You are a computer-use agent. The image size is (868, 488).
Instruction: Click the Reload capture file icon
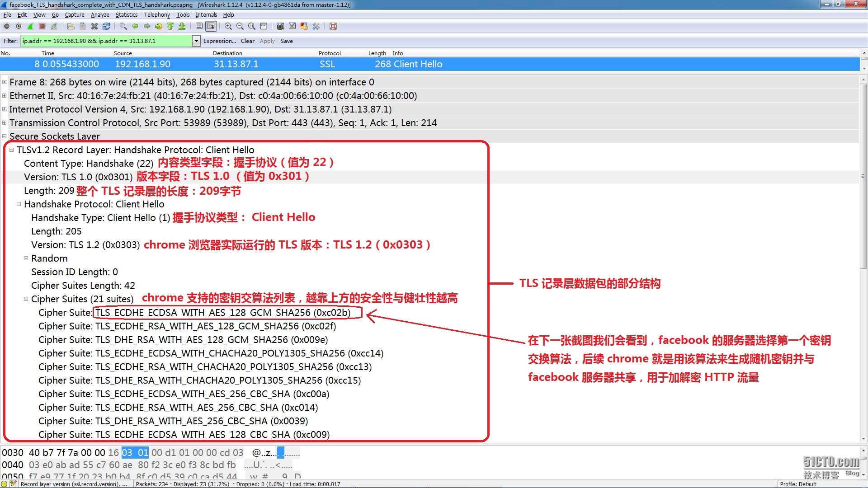coord(106,26)
